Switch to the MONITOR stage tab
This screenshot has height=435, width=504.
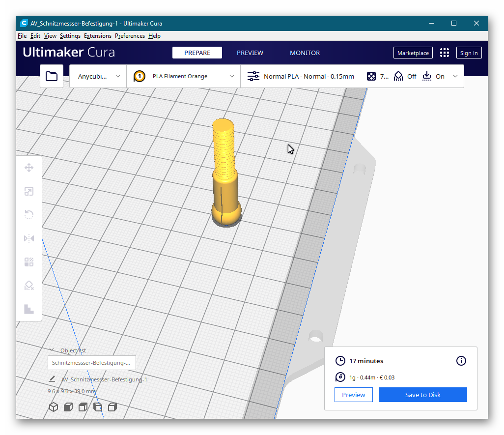305,53
